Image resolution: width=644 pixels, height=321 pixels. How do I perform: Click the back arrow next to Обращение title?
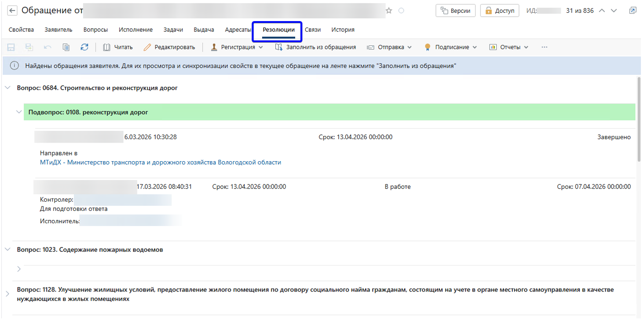(12, 11)
